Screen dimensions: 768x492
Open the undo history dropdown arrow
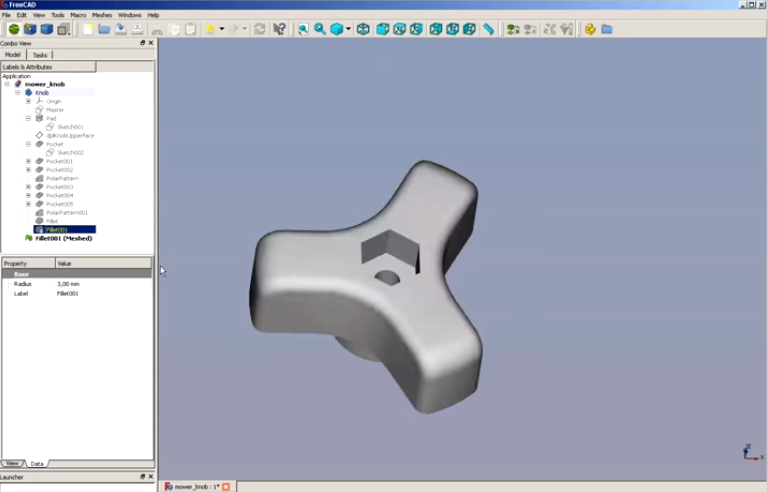[222, 29]
